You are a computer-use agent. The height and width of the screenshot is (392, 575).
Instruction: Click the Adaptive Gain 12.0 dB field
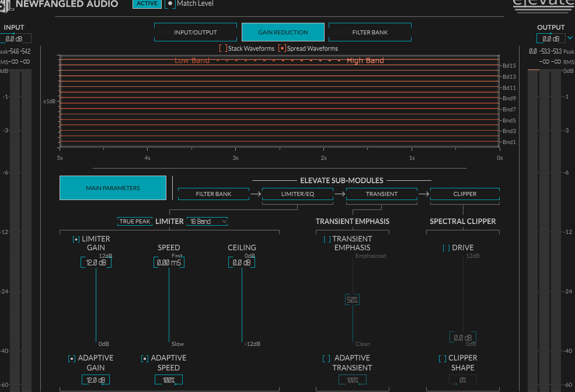pos(96,380)
